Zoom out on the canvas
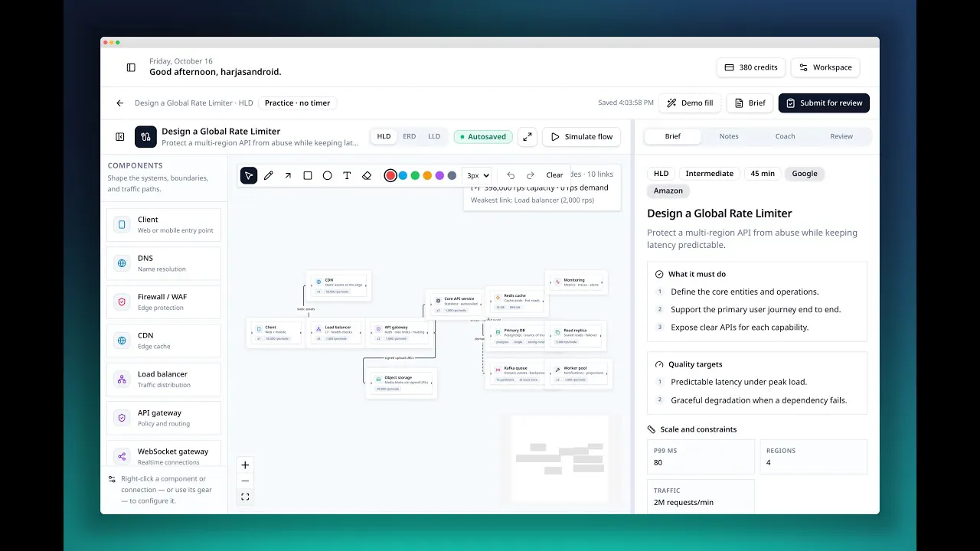The width and height of the screenshot is (980, 551). tap(245, 481)
